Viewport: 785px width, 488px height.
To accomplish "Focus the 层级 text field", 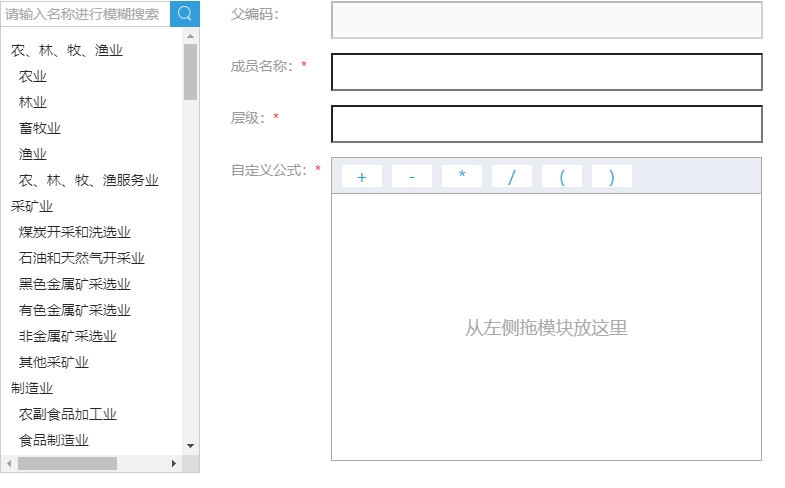I will coord(546,124).
